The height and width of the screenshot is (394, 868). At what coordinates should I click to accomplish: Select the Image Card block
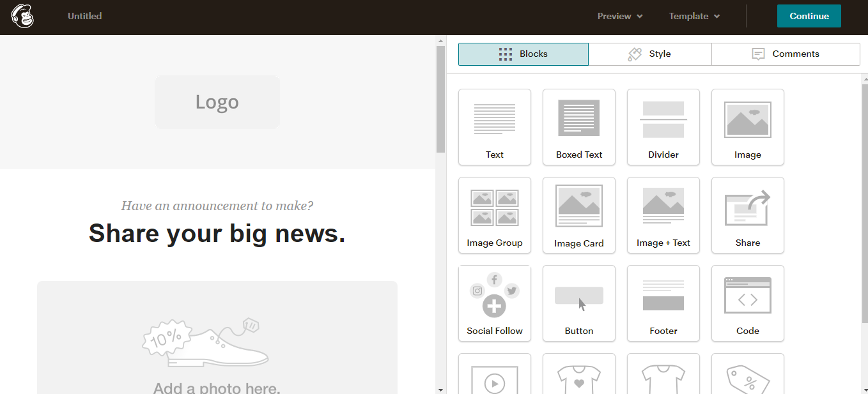tap(578, 215)
